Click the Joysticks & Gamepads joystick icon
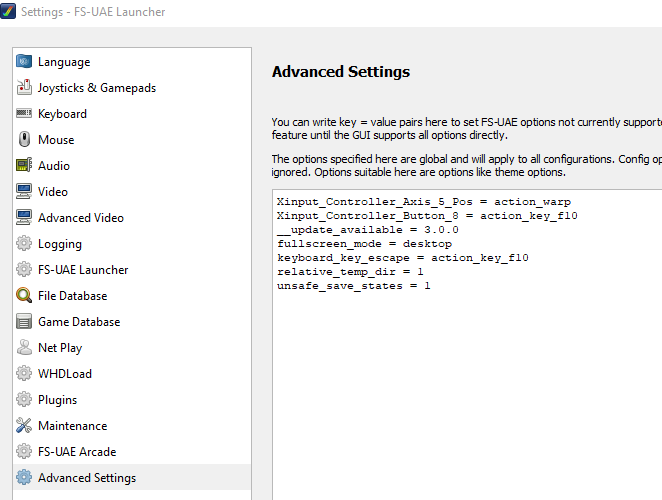This screenshot has width=662, height=500. tap(24, 87)
